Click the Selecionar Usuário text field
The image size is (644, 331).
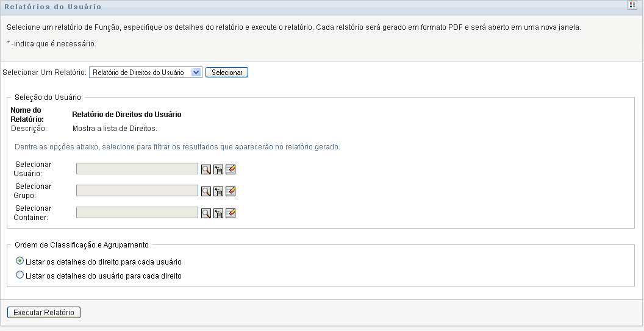[137, 169]
